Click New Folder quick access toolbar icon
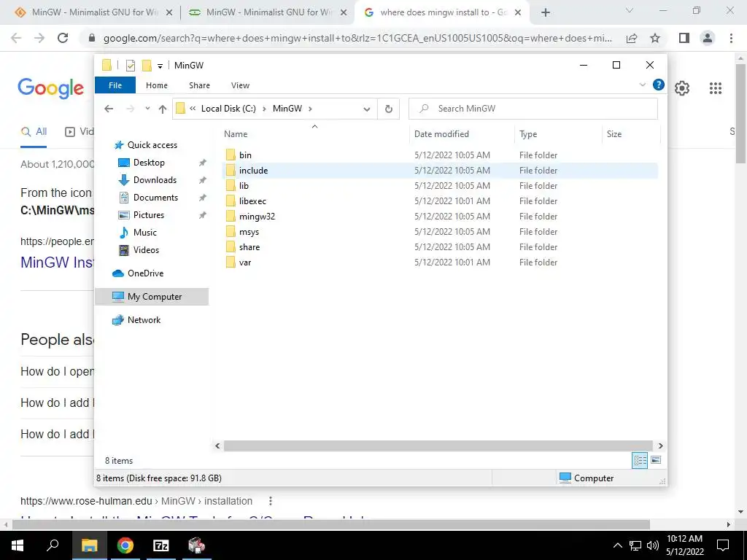 click(147, 65)
